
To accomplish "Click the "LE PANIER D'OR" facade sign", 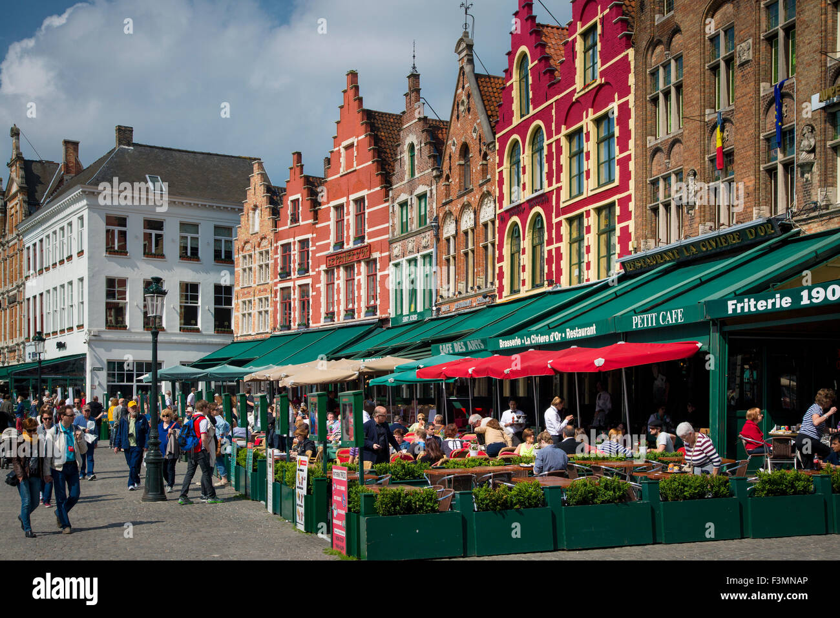I will tap(348, 256).
